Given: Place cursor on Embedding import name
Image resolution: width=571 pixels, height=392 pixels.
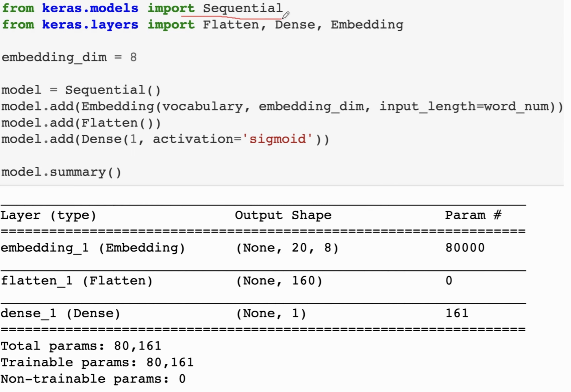Looking at the screenshot, I should pyautogui.click(x=367, y=25).
